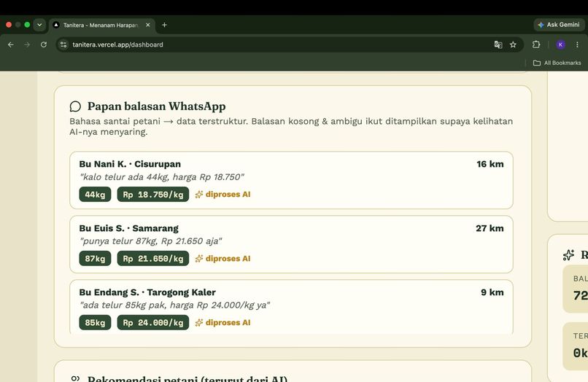Click the 16 km distance label
This screenshot has height=382, width=588.
tap(490, 164)
